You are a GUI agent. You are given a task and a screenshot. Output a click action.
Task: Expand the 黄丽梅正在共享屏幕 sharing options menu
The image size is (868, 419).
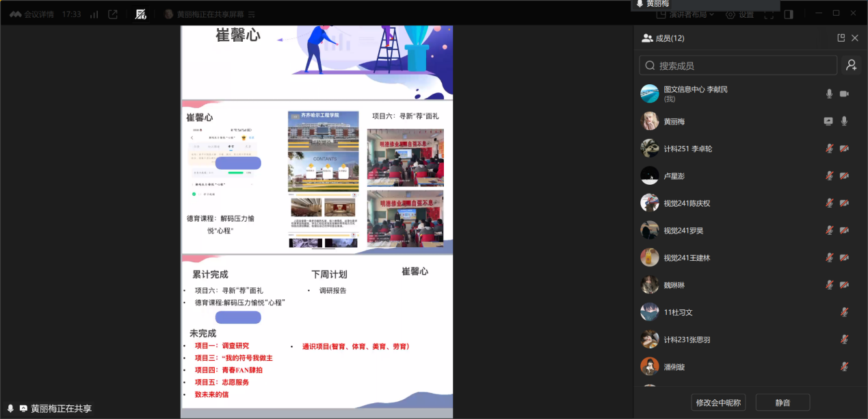click(x=252, y=14)
